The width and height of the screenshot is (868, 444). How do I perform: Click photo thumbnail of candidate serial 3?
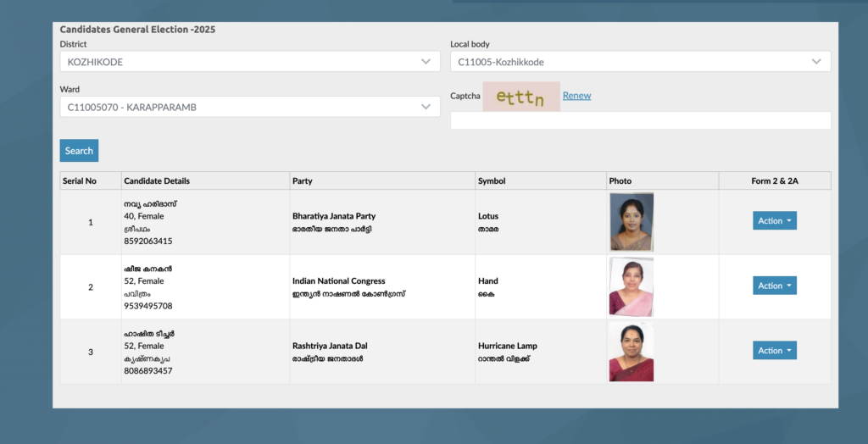(x=632, y=352)
